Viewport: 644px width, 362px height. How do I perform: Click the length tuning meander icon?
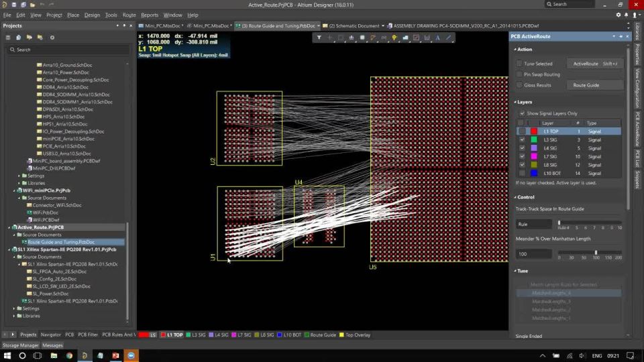point(384,38)
